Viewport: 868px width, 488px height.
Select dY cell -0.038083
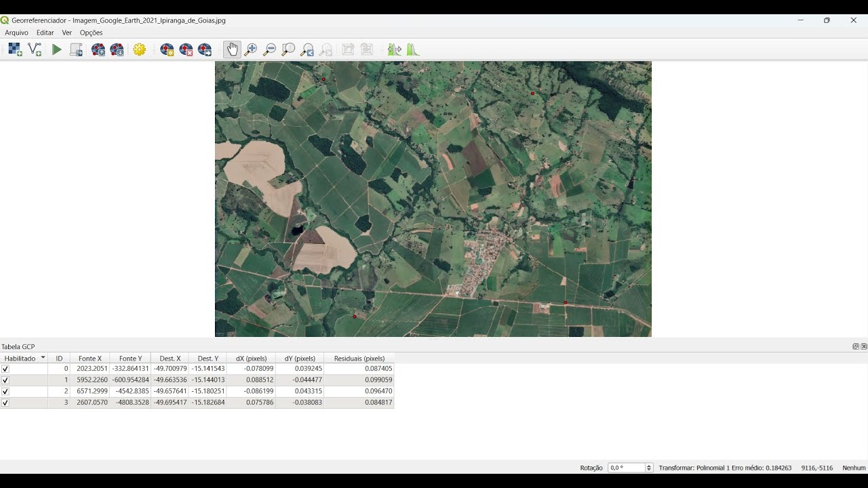pos(300,403)
